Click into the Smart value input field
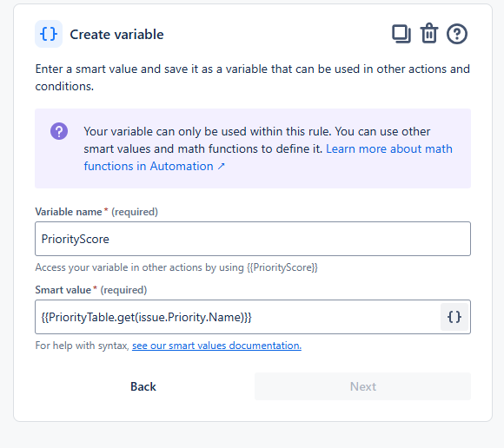 pos(237,317)
